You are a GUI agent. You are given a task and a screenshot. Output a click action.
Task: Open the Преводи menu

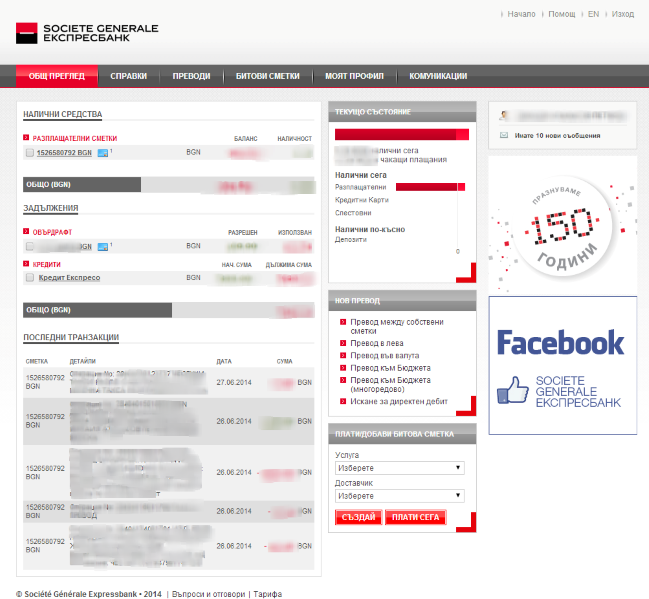click(x=191, y=76)
